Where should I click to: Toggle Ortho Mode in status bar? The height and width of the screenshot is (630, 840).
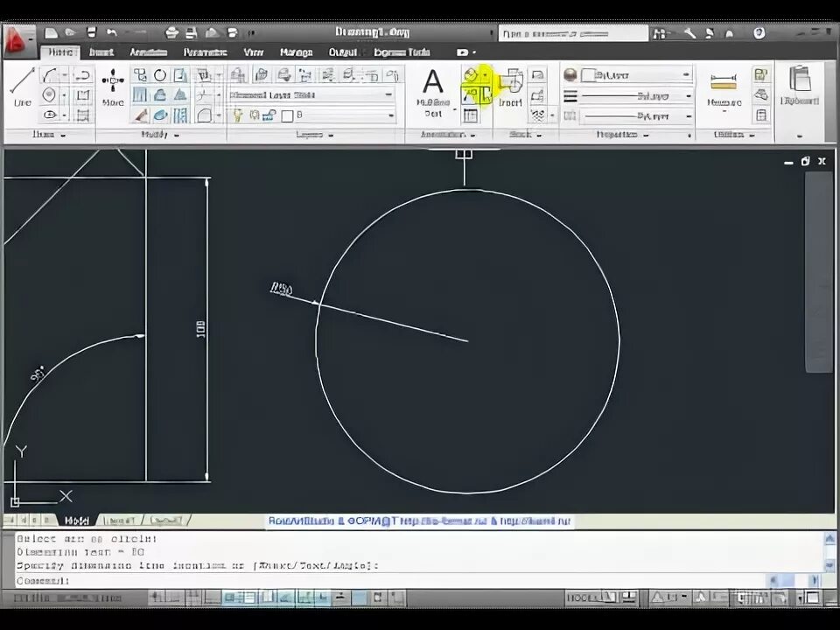(213, 598)
